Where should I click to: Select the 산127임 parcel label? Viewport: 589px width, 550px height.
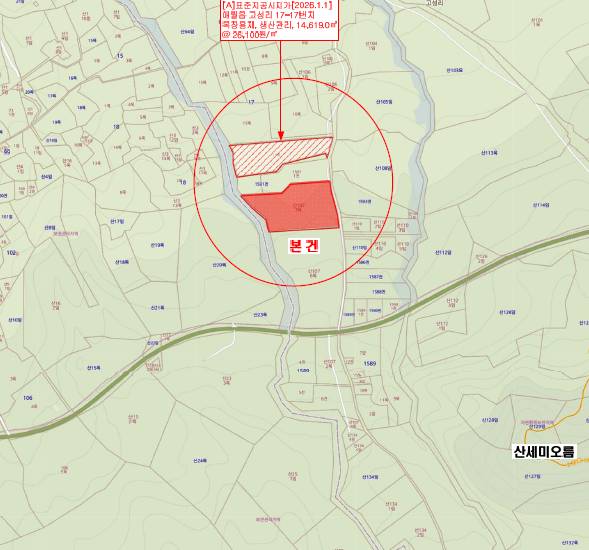click(x=532, y=476)
